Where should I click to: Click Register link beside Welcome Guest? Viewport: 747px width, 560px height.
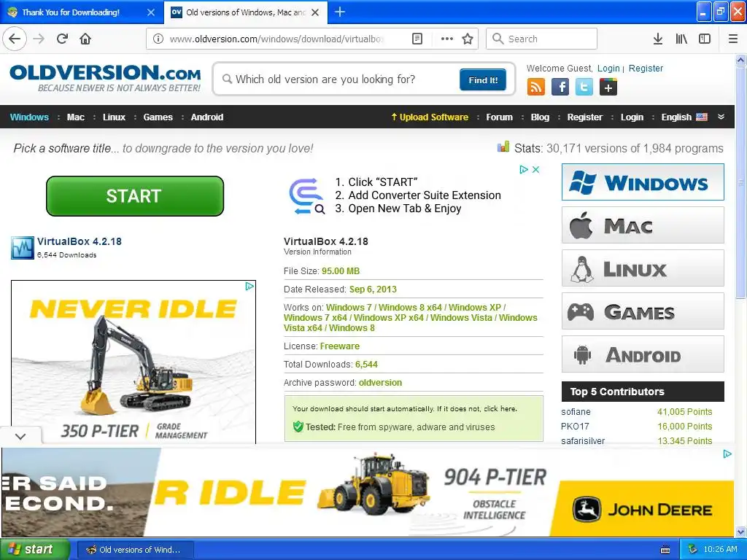[646, 68]
